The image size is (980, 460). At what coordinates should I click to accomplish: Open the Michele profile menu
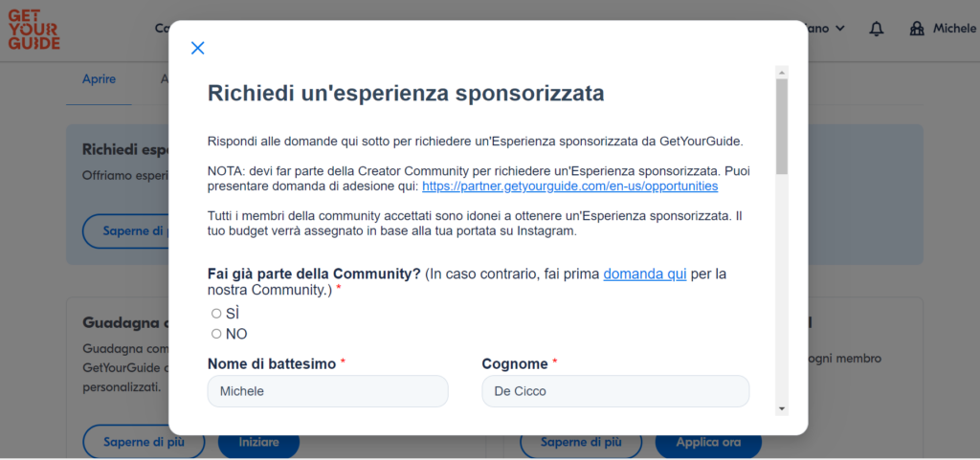(954, 29)
